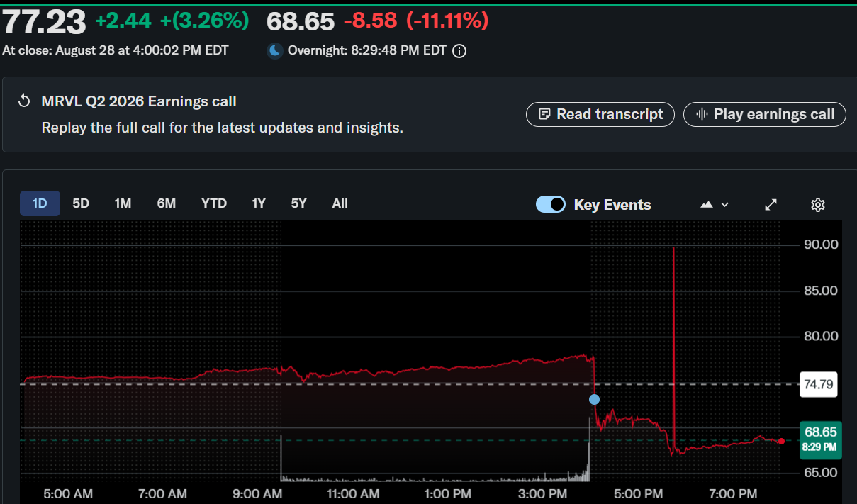Click the 5:00 PM time axis label

click(x=638, y=493)
